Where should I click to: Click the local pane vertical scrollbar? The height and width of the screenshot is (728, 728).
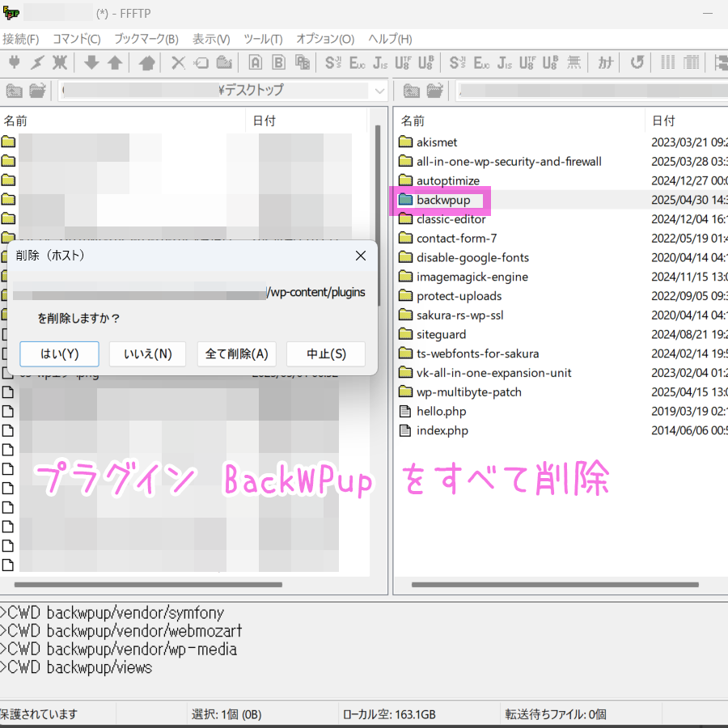pyautogui.click(x=378, y=183)
